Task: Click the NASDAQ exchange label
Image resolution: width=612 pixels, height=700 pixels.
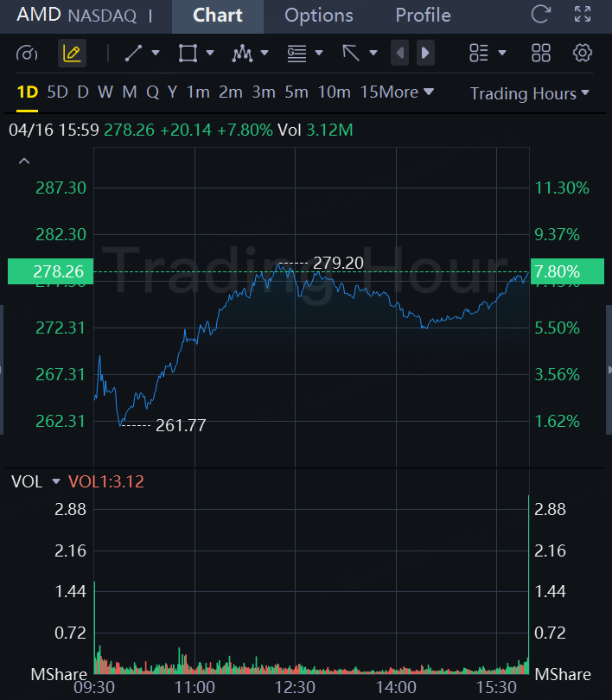Action: [102, 16]
